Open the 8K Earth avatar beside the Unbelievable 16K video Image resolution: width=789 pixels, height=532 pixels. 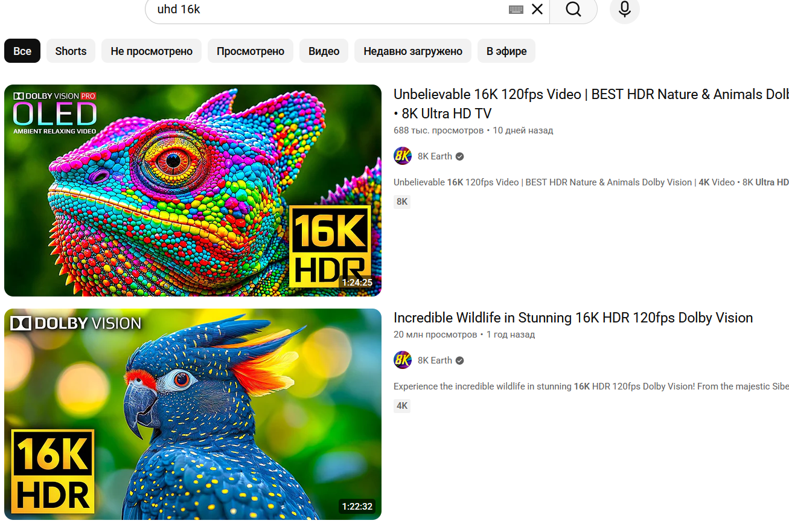pyautogui.click(x=403, y=156)
